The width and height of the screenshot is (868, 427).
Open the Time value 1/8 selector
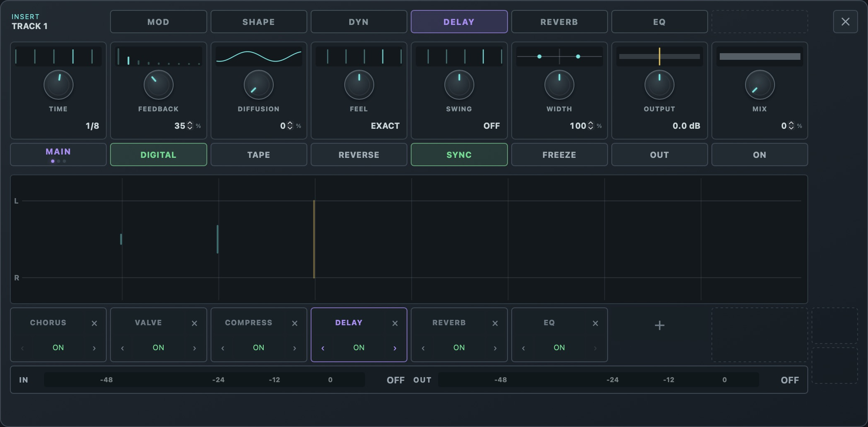(x=92, y=126)
